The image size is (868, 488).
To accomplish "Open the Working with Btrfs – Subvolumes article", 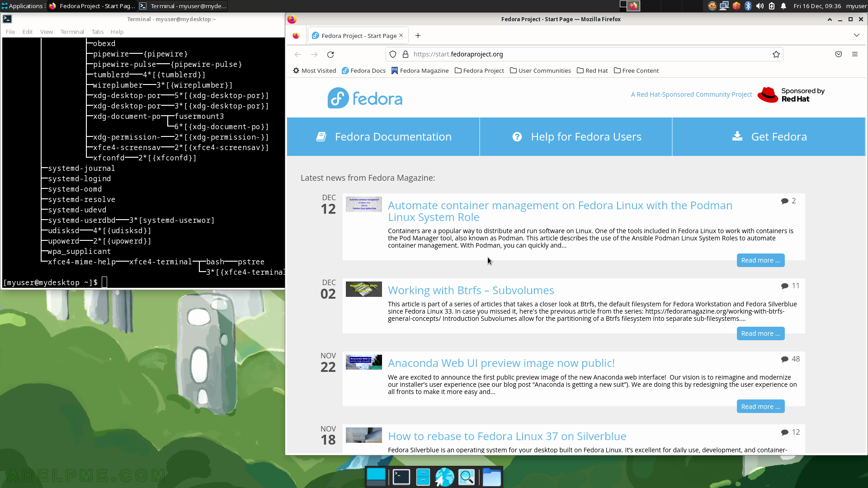I will [471, 290].
